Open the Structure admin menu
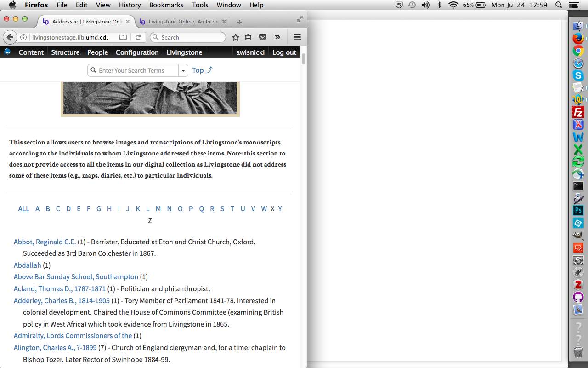This screenshot has height=368, width=588. click(65, 52)
